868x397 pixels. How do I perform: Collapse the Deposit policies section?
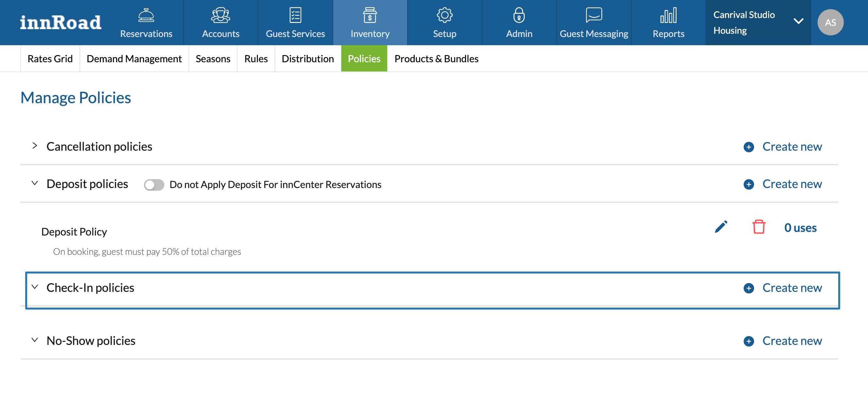click(x=35, y=183)
